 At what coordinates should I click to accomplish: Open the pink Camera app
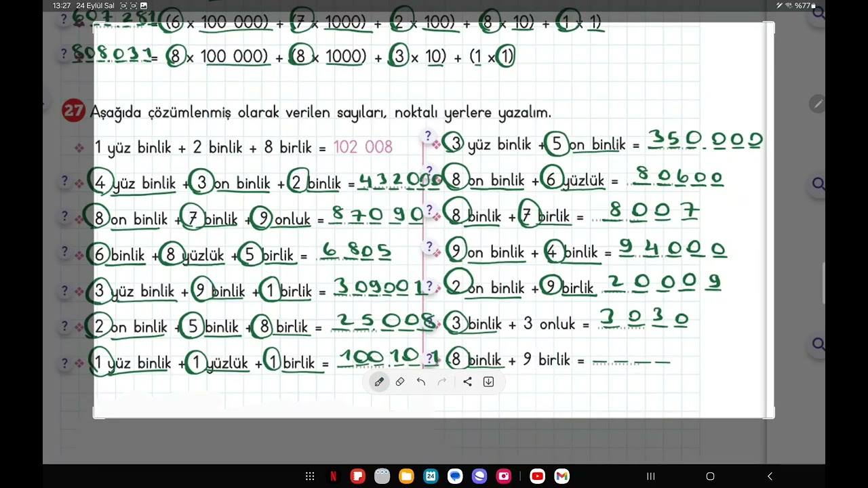coord(504,476)
